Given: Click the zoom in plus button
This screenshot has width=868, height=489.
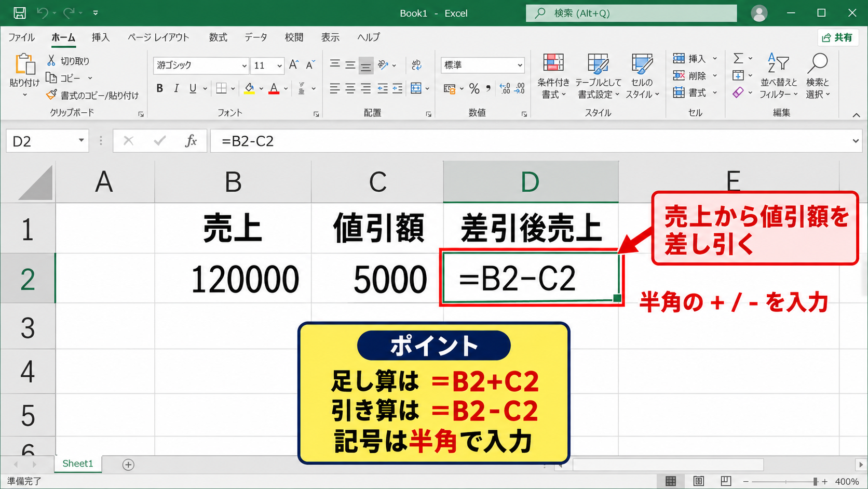Looking at the screenshot, I should point(824,482).
